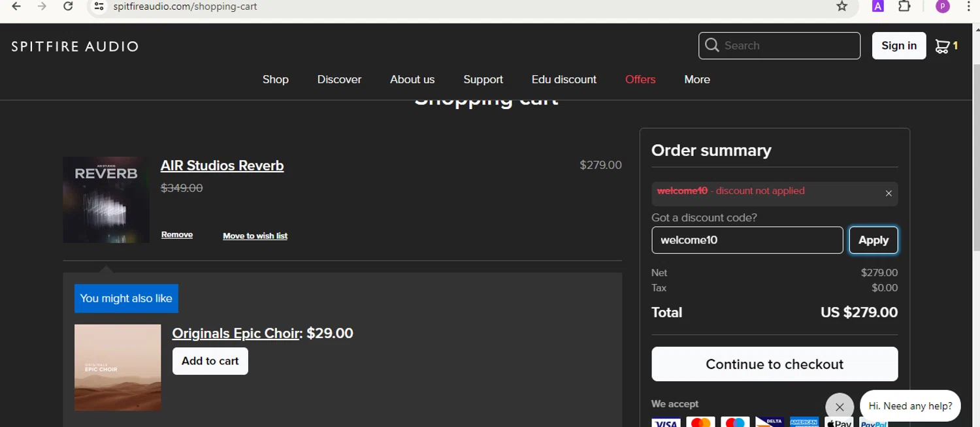
Task: Click the 'US $279.00' total amount
Action: point(859,312)
